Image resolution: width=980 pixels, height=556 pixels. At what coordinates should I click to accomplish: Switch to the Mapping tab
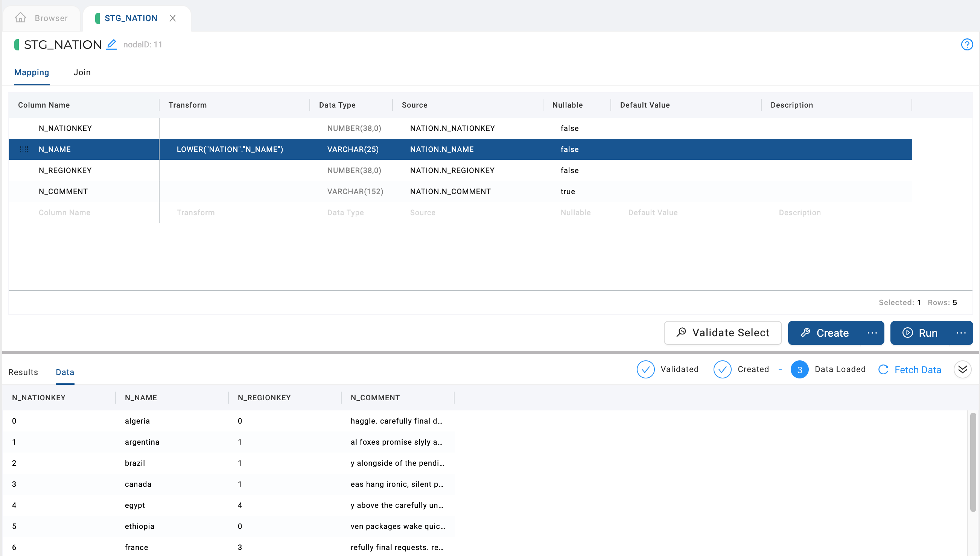pyautogui.click(x=32, y=72)
